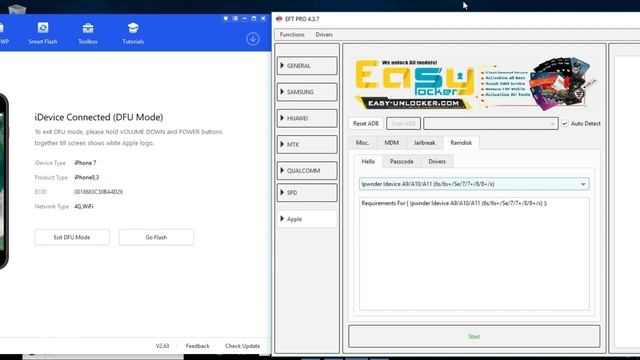Switch to the Drivers sub-tab

(x=437, y=162)
